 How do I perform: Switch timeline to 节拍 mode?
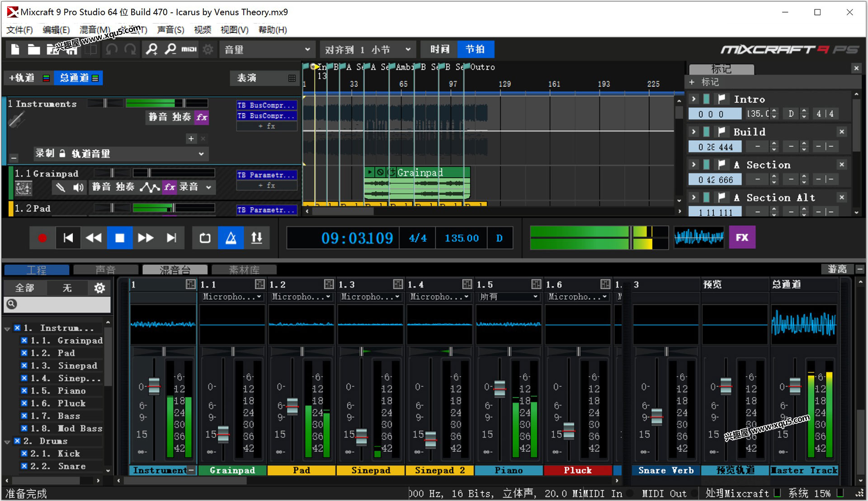point(476,49)
